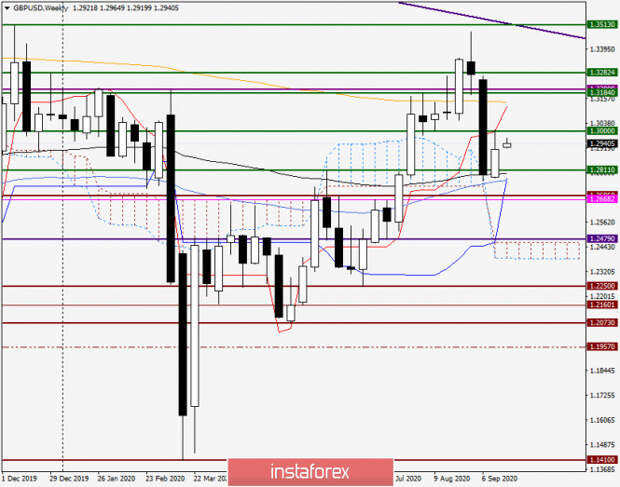This screenshot has width=620, height=487.
Task: Open the GBPUSD chart dropdown triangle
Action: (x=7, y=8)
